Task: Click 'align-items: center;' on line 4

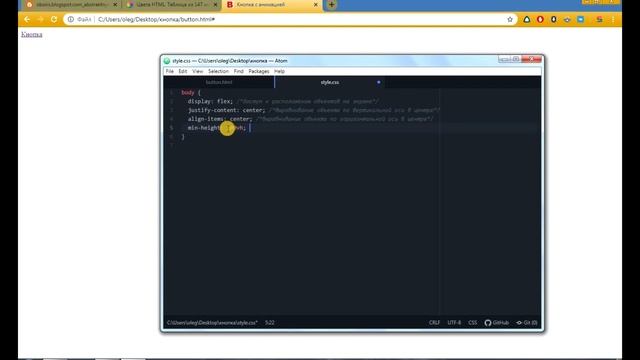Action: click(x=220, y=119)
